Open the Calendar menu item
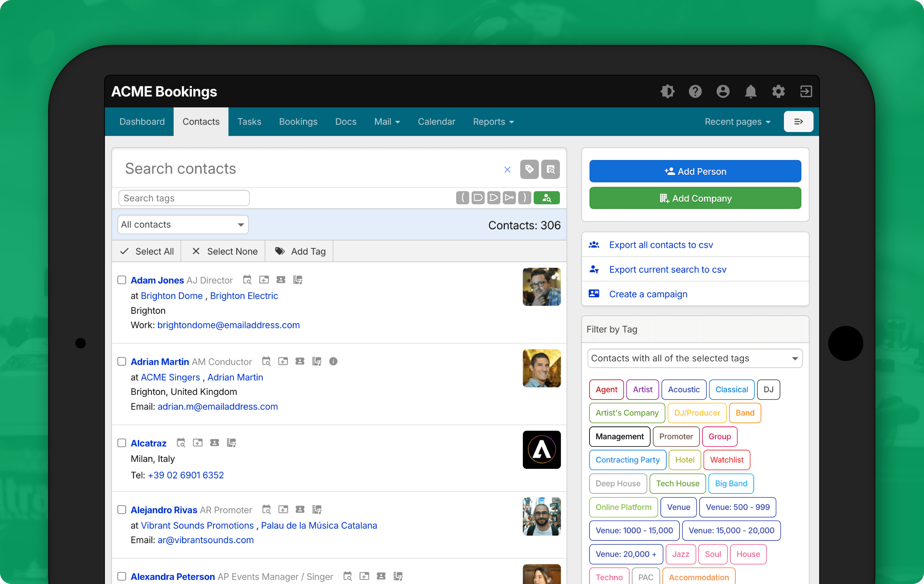The image size is (924, 584). 436,121
